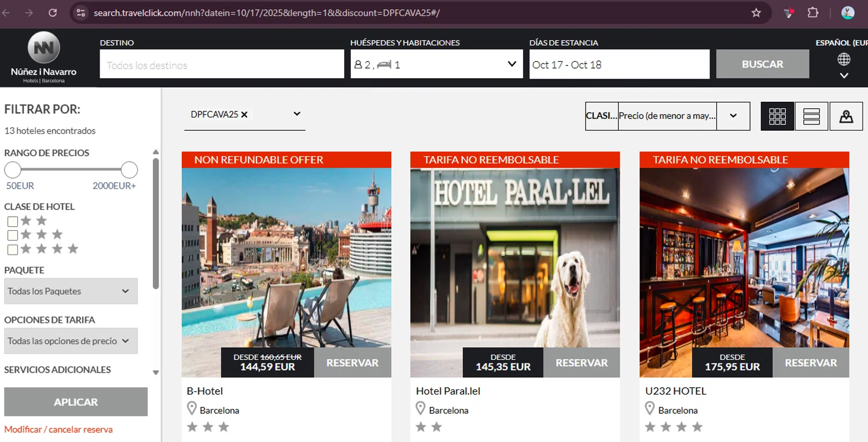This screenshot has width=868, height=442.
Task: Open B-Hotel rooftop pool photo
Action: coord(286,257)
